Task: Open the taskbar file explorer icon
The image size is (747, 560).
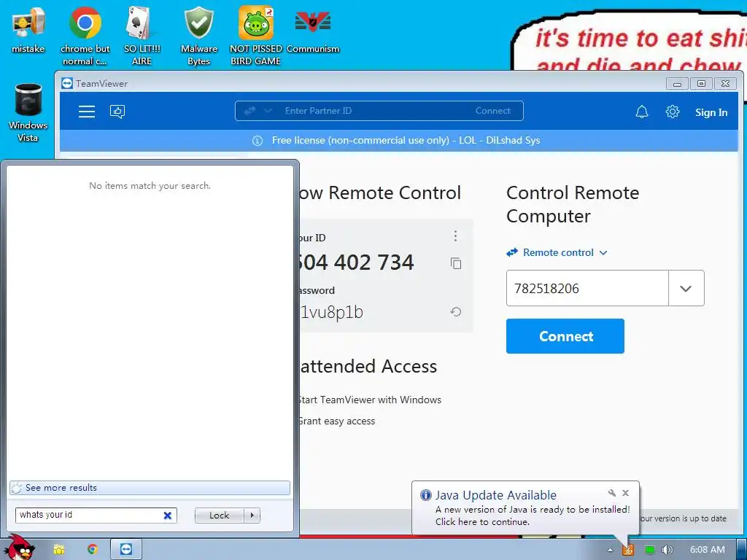Action: [x=58, y=550]
